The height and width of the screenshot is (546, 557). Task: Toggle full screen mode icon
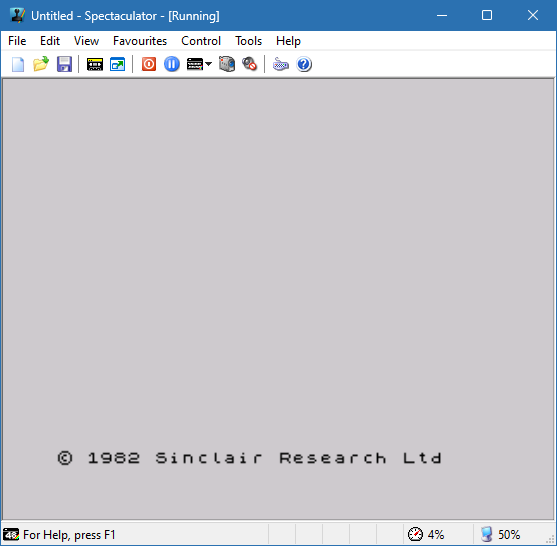[x=118, y=64]
